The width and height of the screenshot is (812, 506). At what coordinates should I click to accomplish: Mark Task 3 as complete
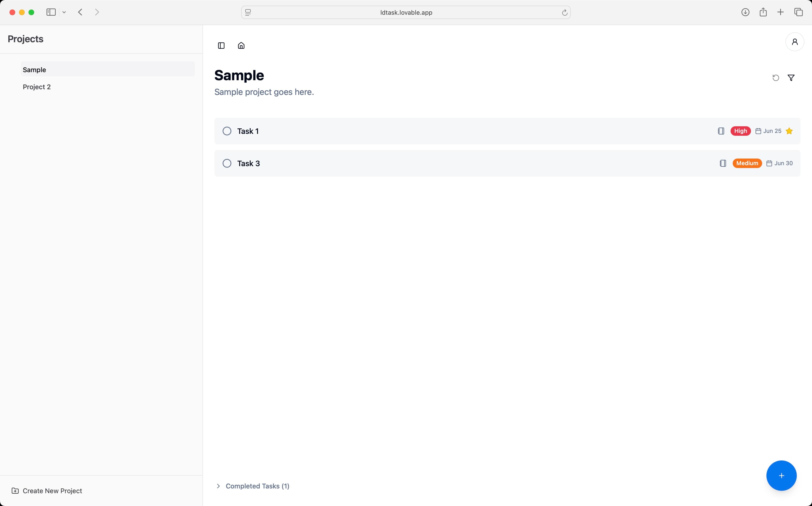[227, 163]
